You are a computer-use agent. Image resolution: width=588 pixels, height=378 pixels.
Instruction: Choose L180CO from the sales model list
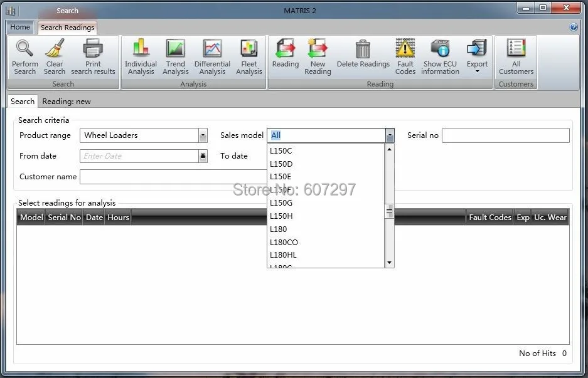tap(326, 243)
